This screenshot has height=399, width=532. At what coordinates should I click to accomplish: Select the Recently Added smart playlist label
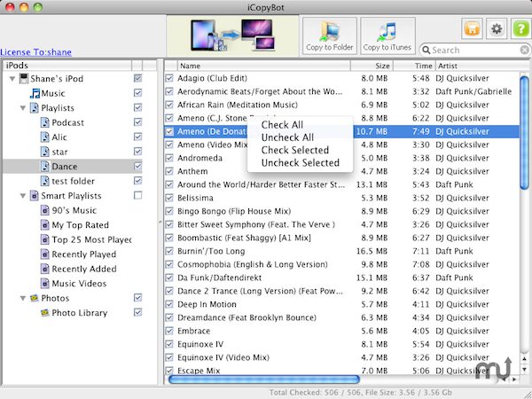pyautogui.click(x=84, y=269)
